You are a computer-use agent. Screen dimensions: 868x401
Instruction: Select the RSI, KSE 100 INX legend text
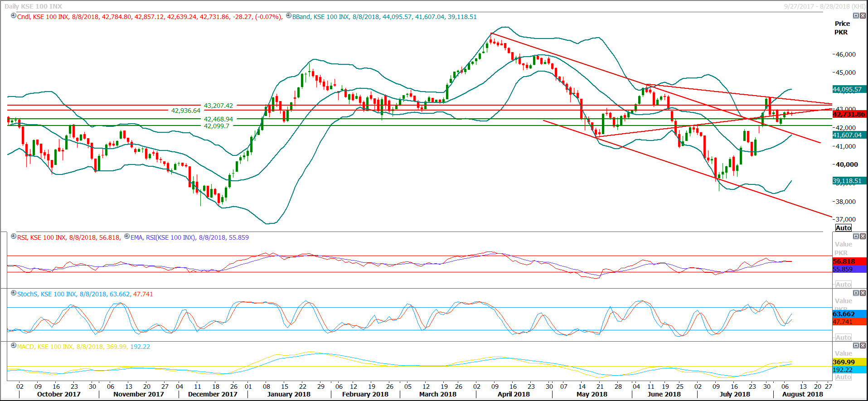tap(69, 237)
